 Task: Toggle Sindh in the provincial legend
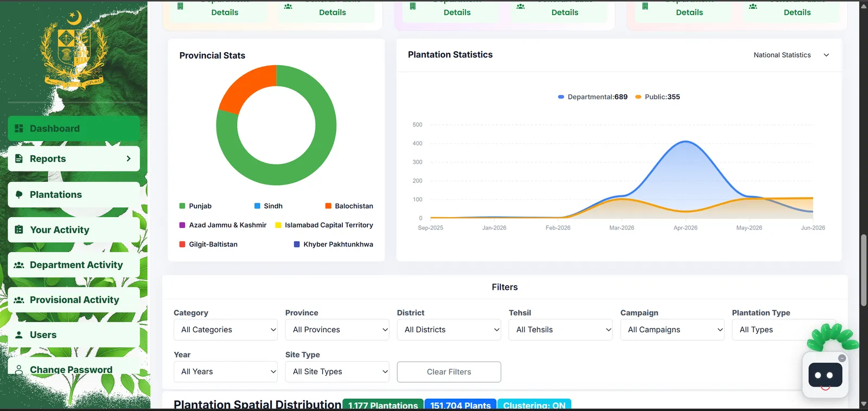[x=269, y=206]
